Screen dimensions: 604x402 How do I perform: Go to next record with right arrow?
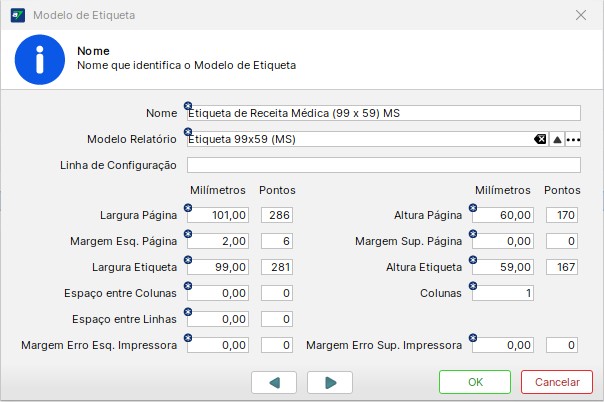[x=330, y=382]
